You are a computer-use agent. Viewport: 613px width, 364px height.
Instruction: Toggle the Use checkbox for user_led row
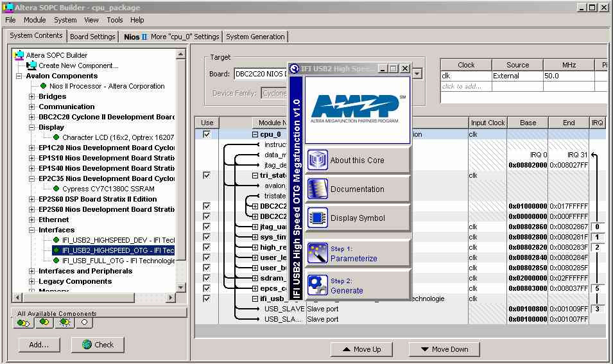[x=207, y=257]
